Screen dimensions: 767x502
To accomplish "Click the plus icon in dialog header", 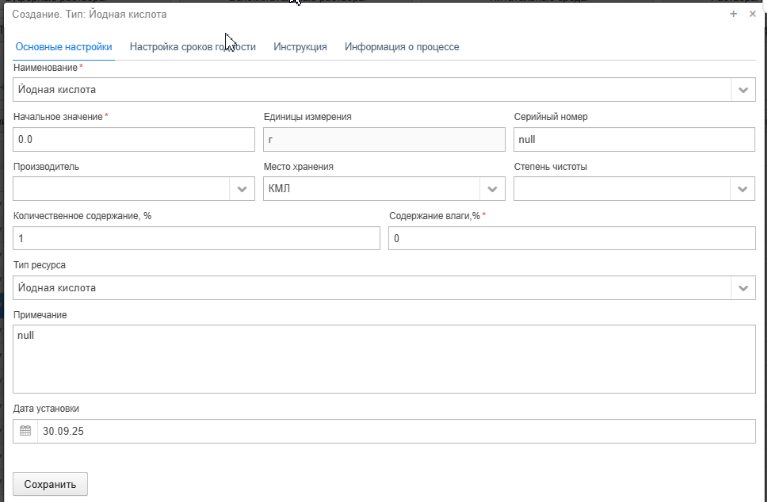I will [733, 14].
